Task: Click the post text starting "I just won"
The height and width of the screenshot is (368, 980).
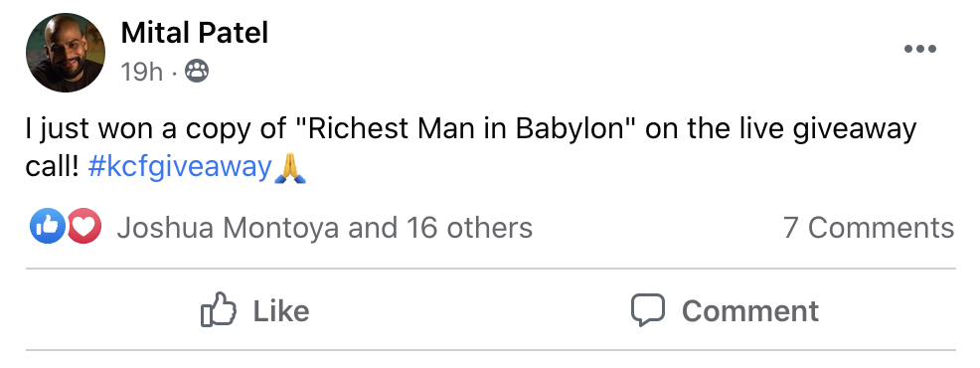Action: (471, 148)
